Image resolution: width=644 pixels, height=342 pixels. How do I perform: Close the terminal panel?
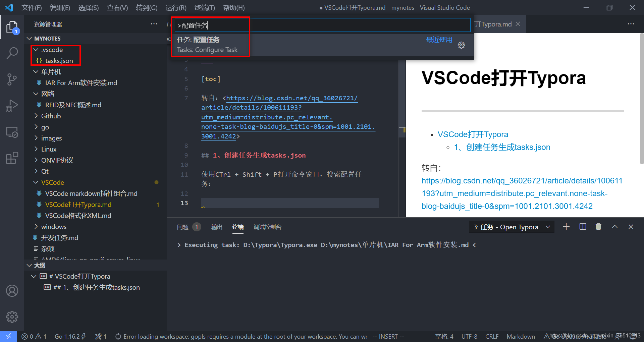631,227
